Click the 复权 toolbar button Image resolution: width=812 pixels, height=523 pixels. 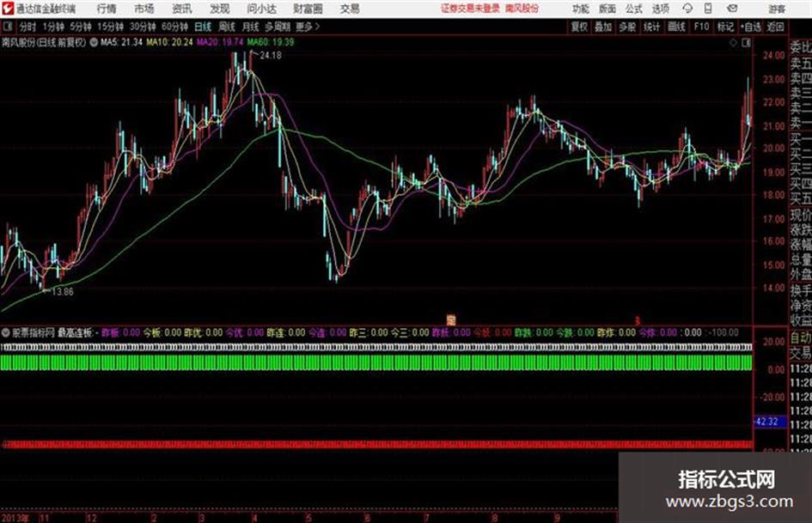tap(579, 27)
